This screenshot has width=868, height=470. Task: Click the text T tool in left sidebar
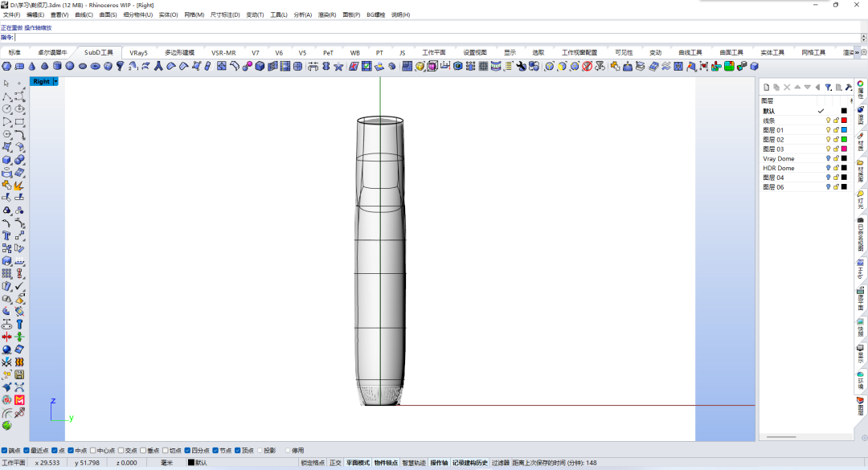click(6, 236)
